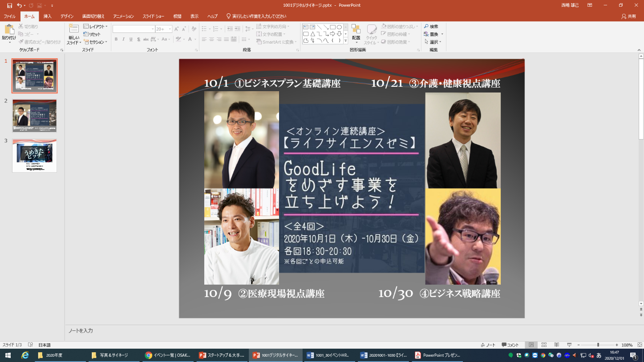Toggle the Notes (ノート) pane

[488, 345]
